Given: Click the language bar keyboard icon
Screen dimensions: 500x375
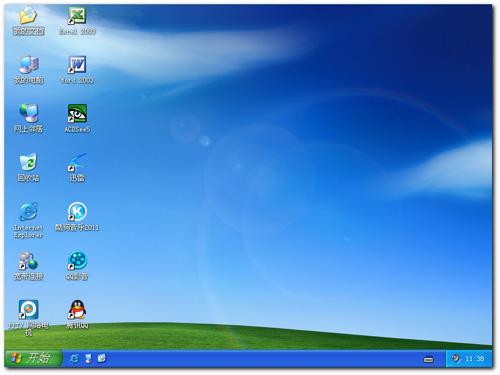Looking at the screenshot, I should click(x=429, y=360).
